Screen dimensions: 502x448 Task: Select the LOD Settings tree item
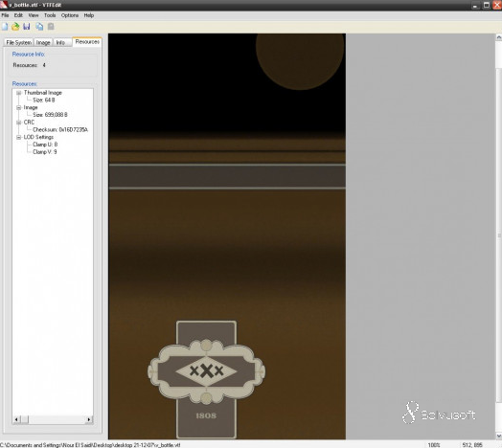click(38, 137)
